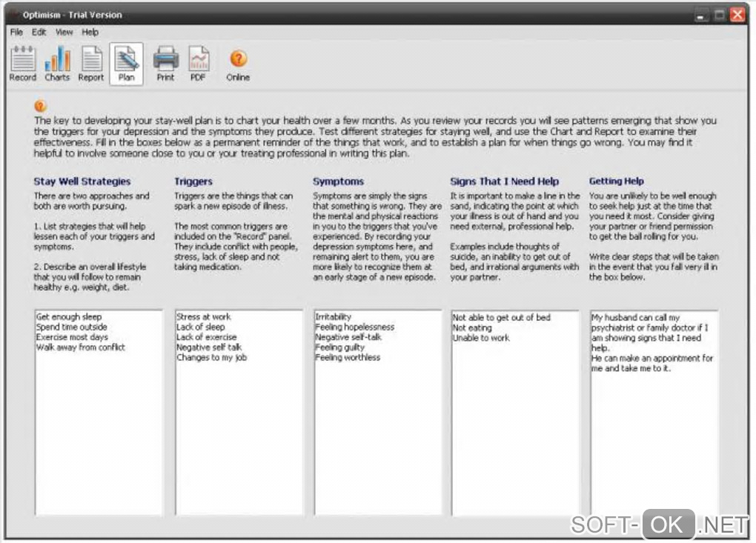
Task: Click the 'Walk away from conflict' line
Action: pos(81,347)
